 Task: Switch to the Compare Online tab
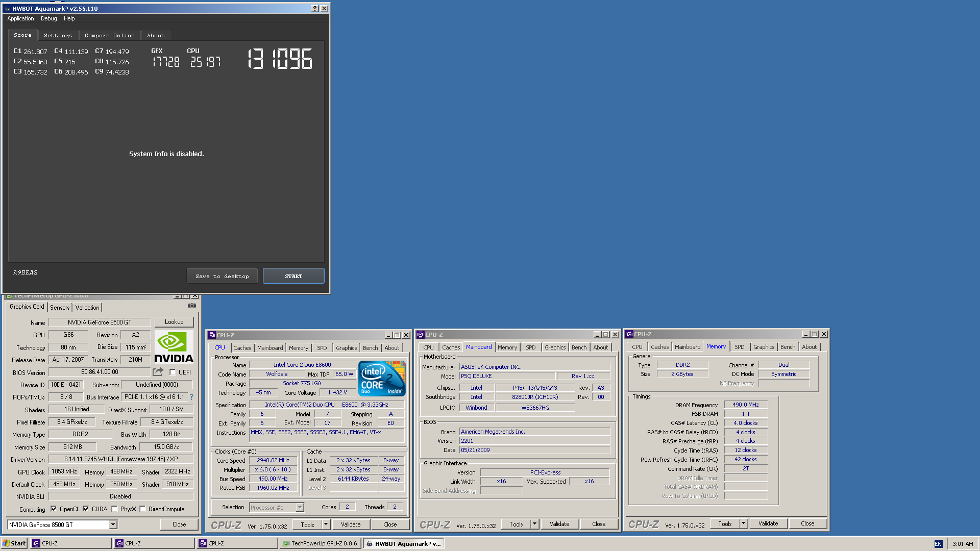110,35
